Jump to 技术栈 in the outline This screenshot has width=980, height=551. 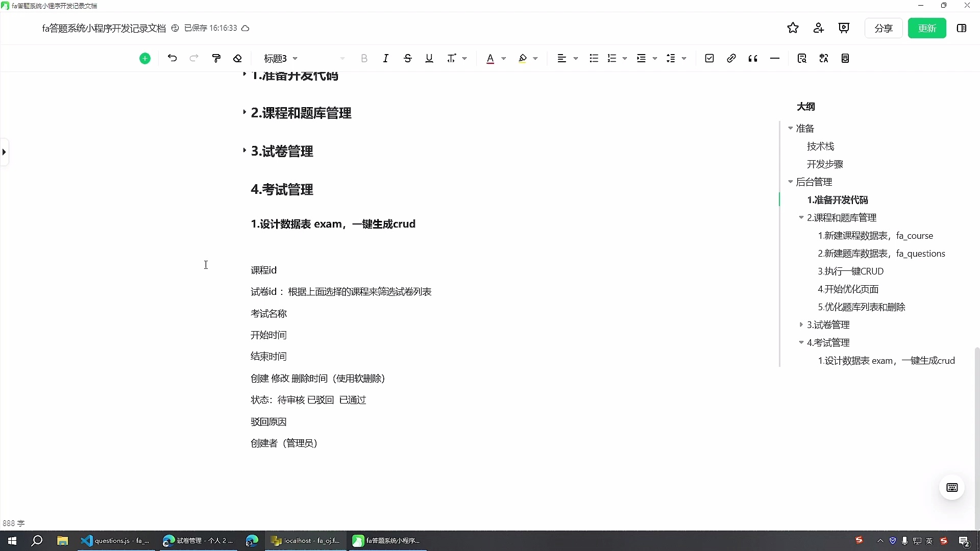click(x=820, y=146)
